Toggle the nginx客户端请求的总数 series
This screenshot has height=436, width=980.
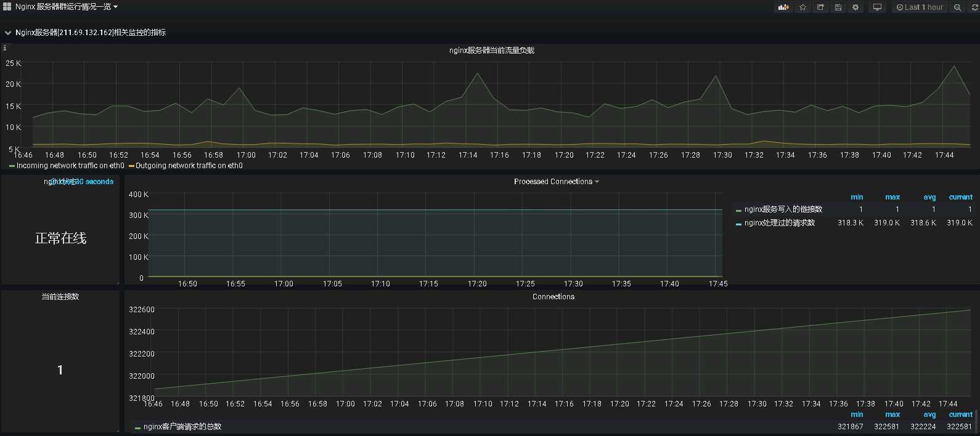[x=182, y=427]
